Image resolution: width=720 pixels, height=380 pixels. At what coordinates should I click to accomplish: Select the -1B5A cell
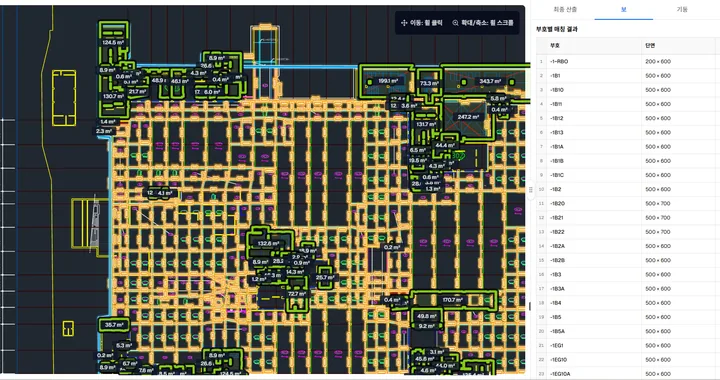click(x=593, y=331)
